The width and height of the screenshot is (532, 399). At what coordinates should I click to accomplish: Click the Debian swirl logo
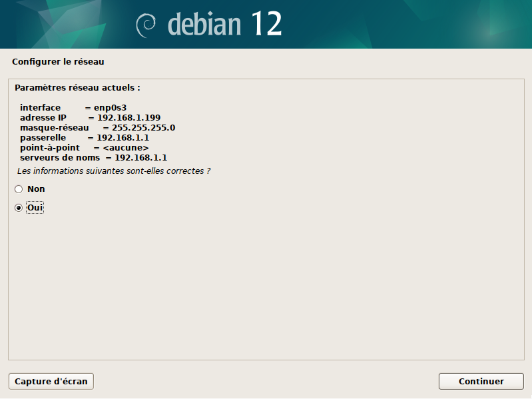point(146,25)
